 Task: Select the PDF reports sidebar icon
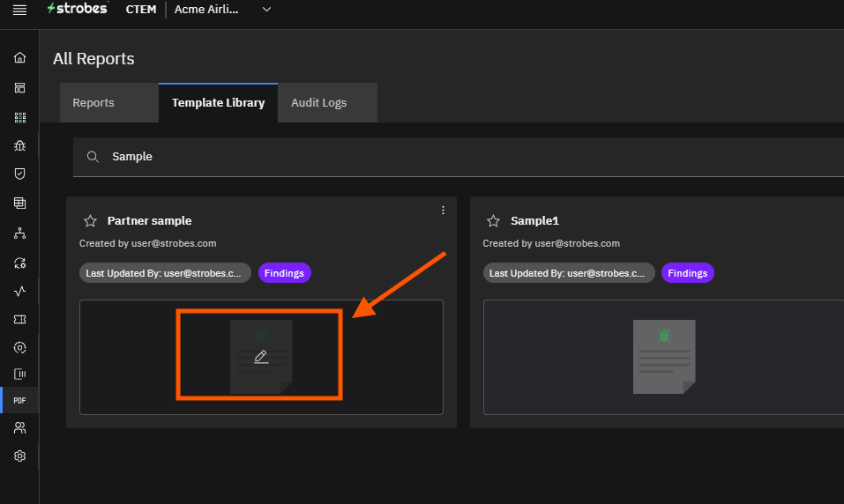20,400
